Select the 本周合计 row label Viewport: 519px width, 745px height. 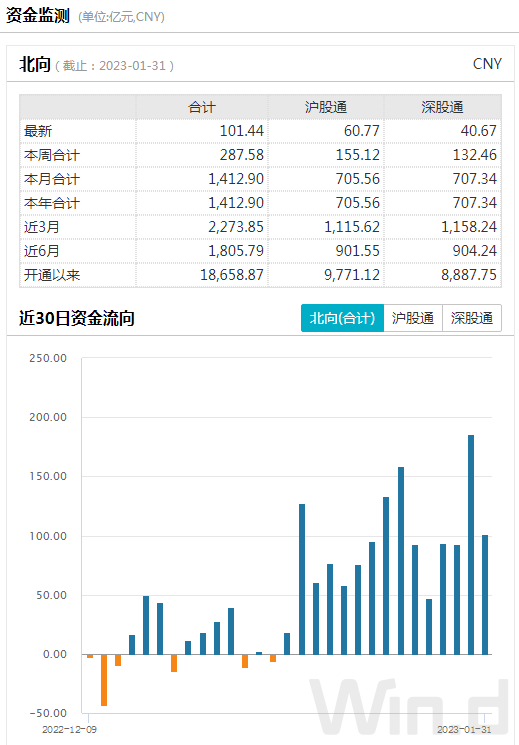pyautogui.click(x=52, y=155)
